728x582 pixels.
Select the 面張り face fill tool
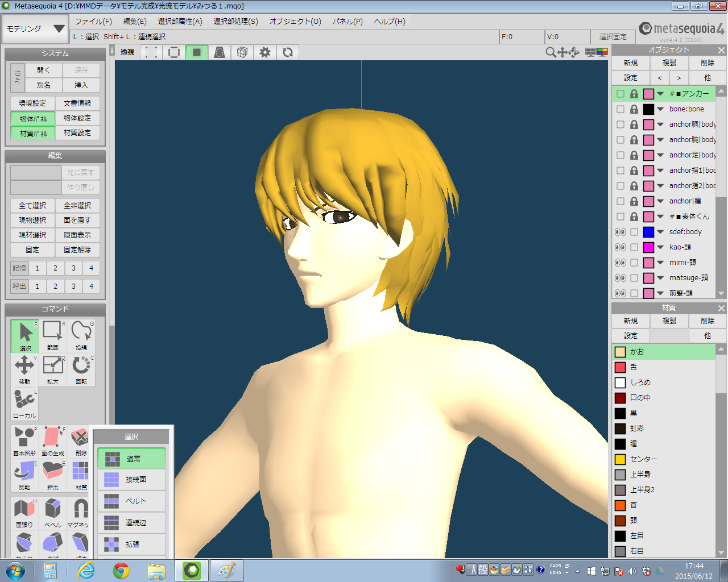click(x=24, y=513)
